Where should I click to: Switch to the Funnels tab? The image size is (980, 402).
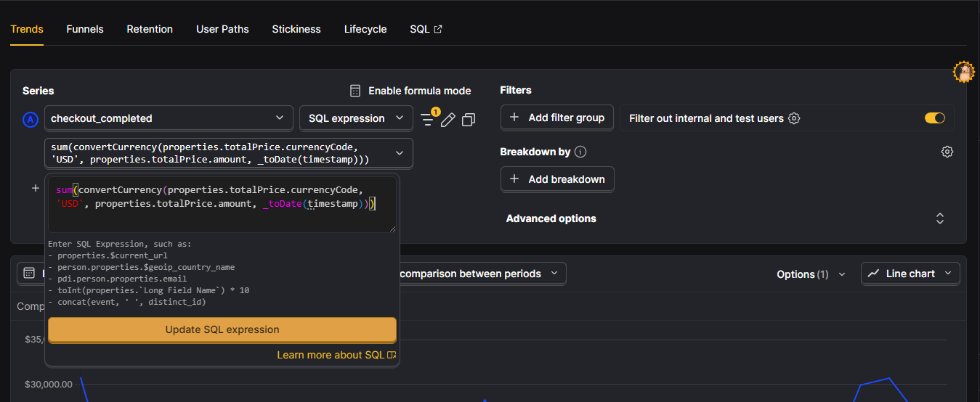[x=85, y=30]
